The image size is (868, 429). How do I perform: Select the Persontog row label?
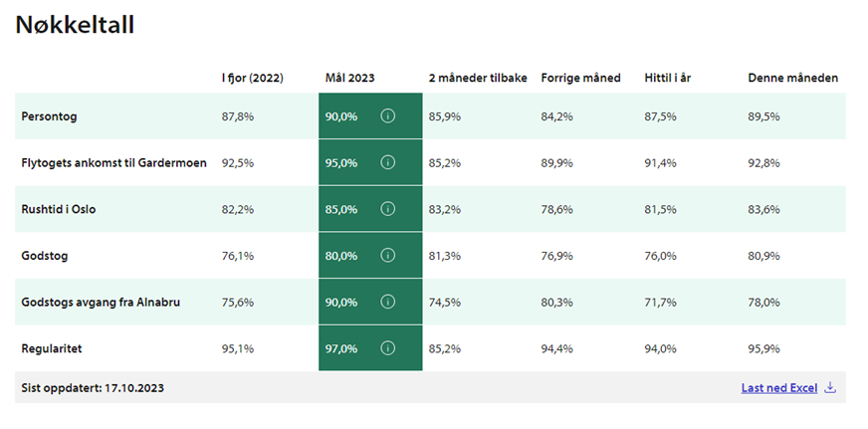pyautogui.click(x=49, y=116)
